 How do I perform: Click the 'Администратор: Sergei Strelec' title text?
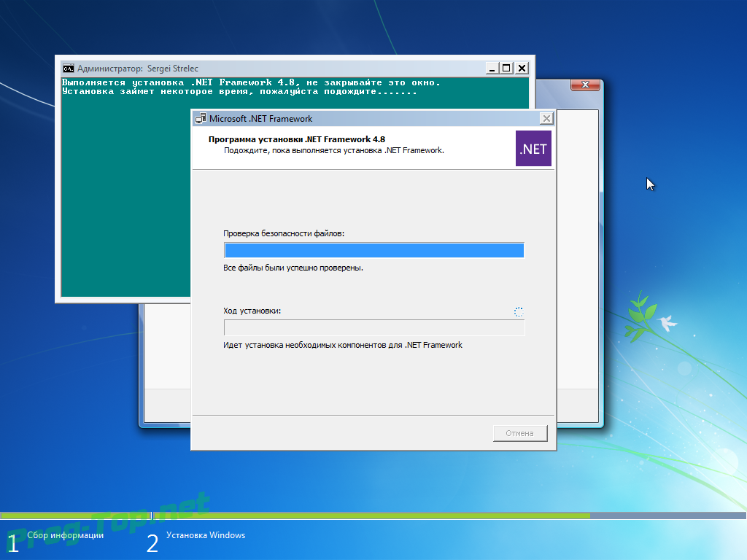click(x=138, y=69)
